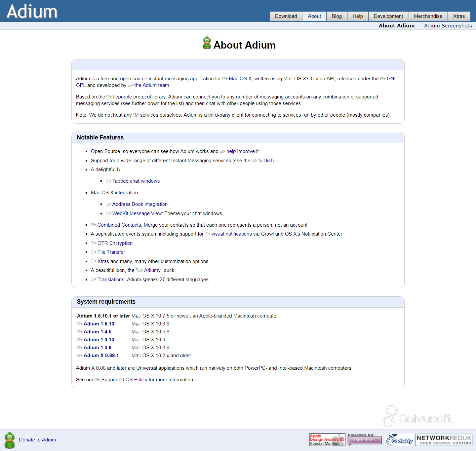
Task: Click the Powered by Libpurple badge
Action: (x=365, y=440)
